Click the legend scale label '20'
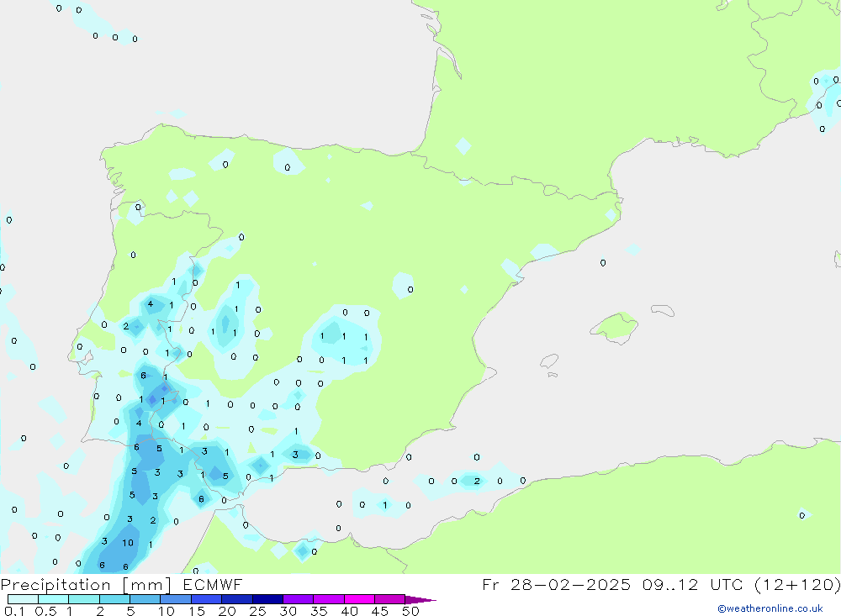The image size is (841, 616). (x=227, y=611)
